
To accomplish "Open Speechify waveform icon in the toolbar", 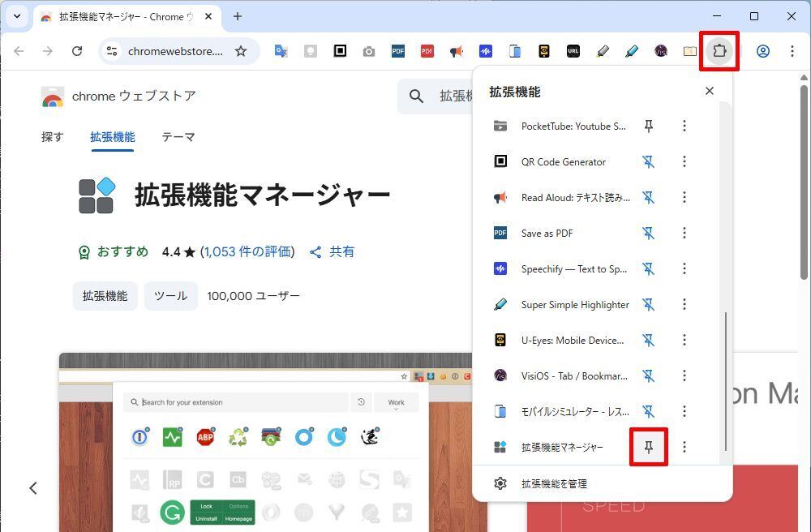I will pos(485,51).
